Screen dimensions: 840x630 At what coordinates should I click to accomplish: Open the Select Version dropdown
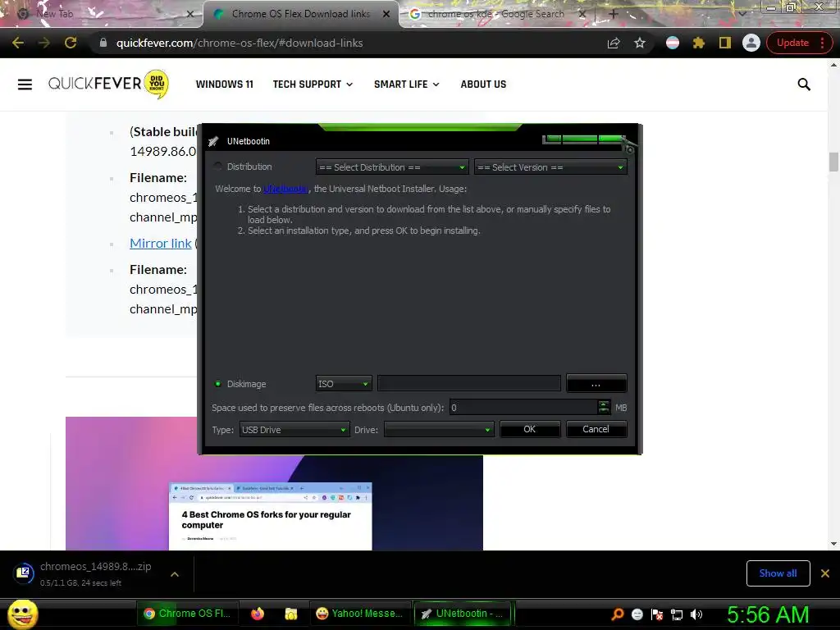pyautogui.click(x=550, y=167)
